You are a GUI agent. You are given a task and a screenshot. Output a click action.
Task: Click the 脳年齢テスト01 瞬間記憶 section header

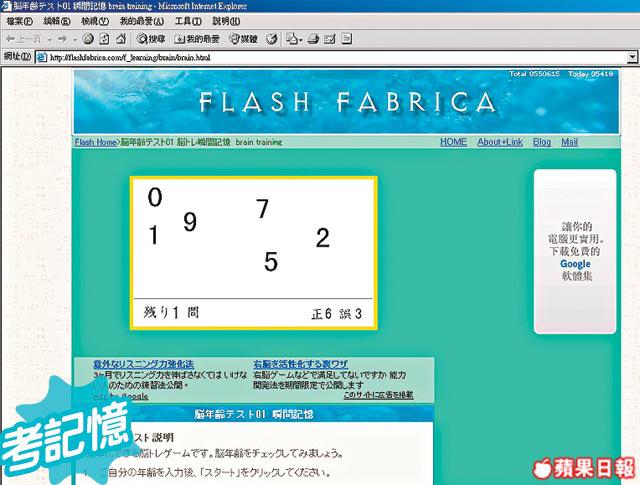(x=253, y=414)
